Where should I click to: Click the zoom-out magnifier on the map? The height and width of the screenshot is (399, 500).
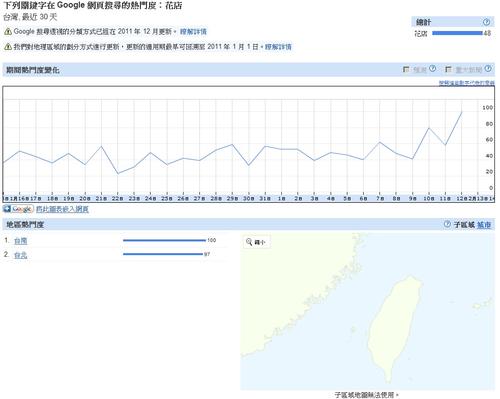click(x=249, y=242)
